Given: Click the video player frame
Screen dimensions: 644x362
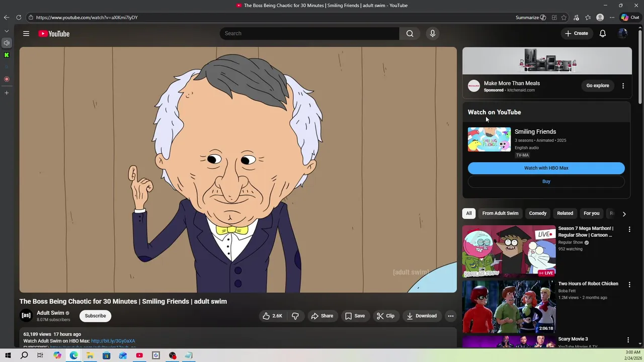Looking at the screenshot, I should click(238, 170).
